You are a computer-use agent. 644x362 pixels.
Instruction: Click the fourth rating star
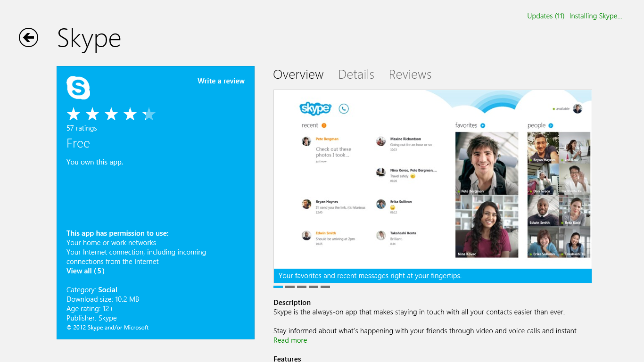click(130, 114)
